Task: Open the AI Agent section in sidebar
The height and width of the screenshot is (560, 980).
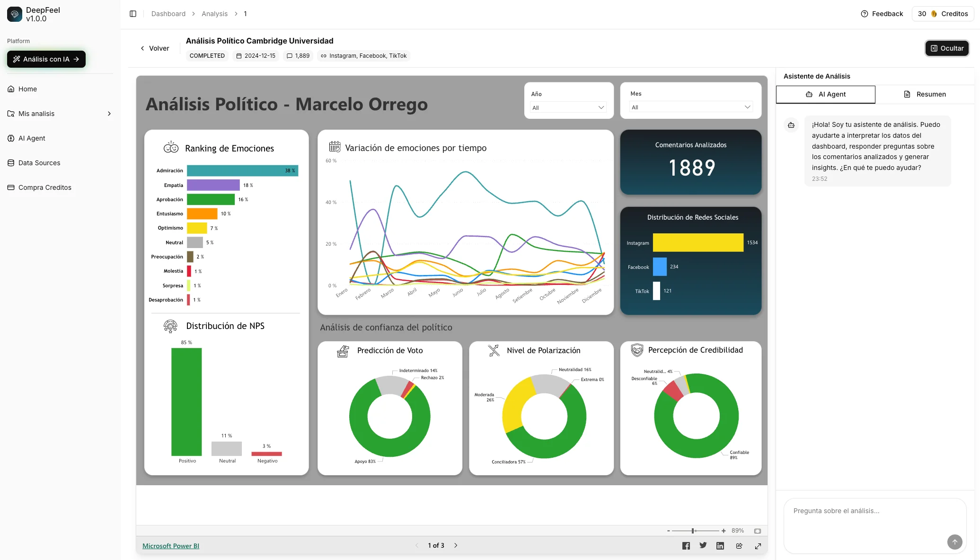Action: [31, 138]
